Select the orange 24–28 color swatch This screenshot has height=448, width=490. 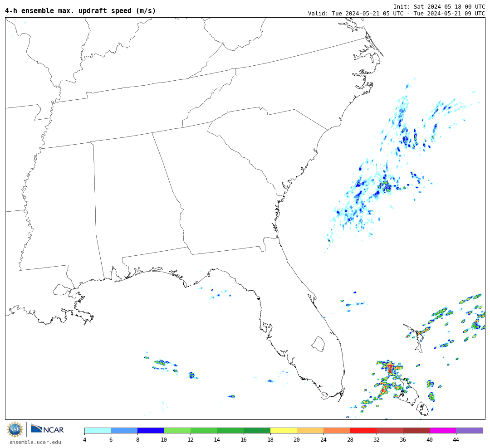point(337,430)
